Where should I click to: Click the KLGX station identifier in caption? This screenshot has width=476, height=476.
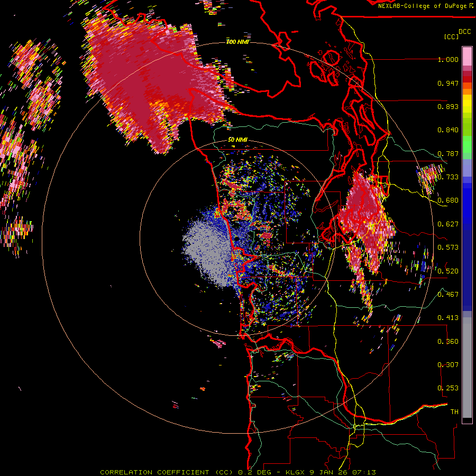tap(295, 472)
